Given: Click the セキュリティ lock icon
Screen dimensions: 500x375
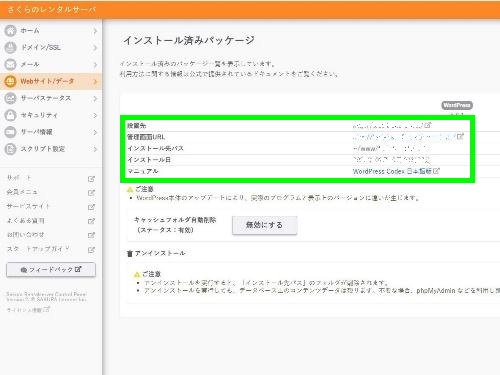Looking at the screenshot, I should pyautogui.click(x=10, y=115).
